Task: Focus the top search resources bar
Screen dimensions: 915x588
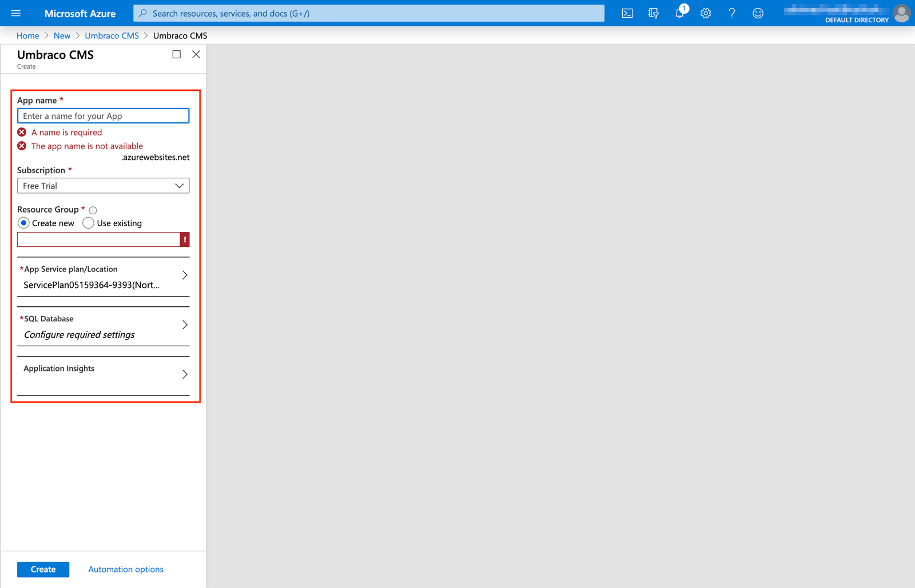Action: 369,13
